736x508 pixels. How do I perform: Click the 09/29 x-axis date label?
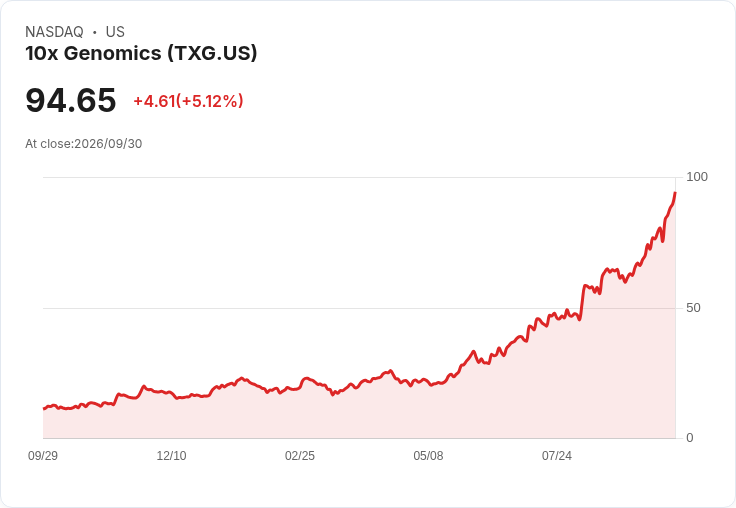point(43,455)
